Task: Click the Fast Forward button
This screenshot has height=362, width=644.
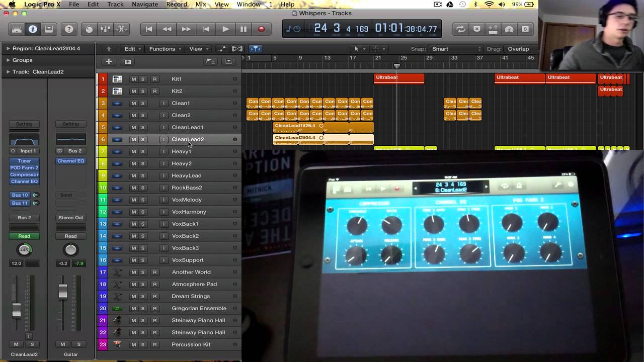Action: click(x=186, y=29)
